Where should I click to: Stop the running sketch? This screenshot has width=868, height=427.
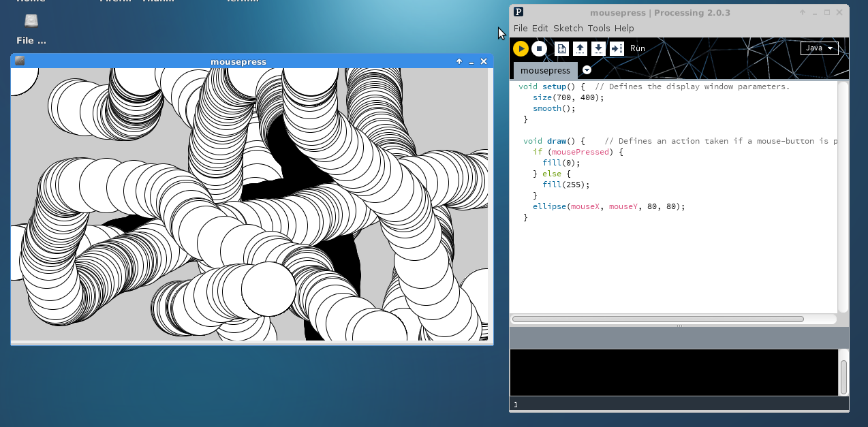click(x=539, y=48)
